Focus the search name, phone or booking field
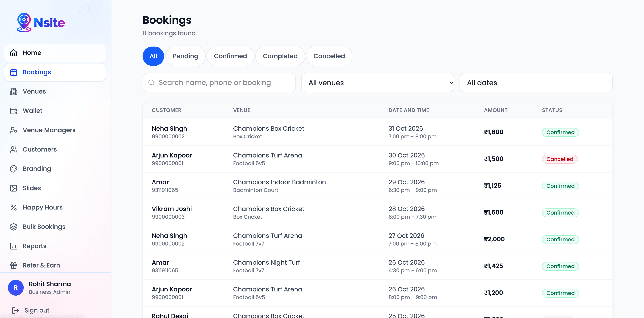Image resolution: width=644 pixels, height=318 pixels. pyautogui.click(x=219, y=83)
